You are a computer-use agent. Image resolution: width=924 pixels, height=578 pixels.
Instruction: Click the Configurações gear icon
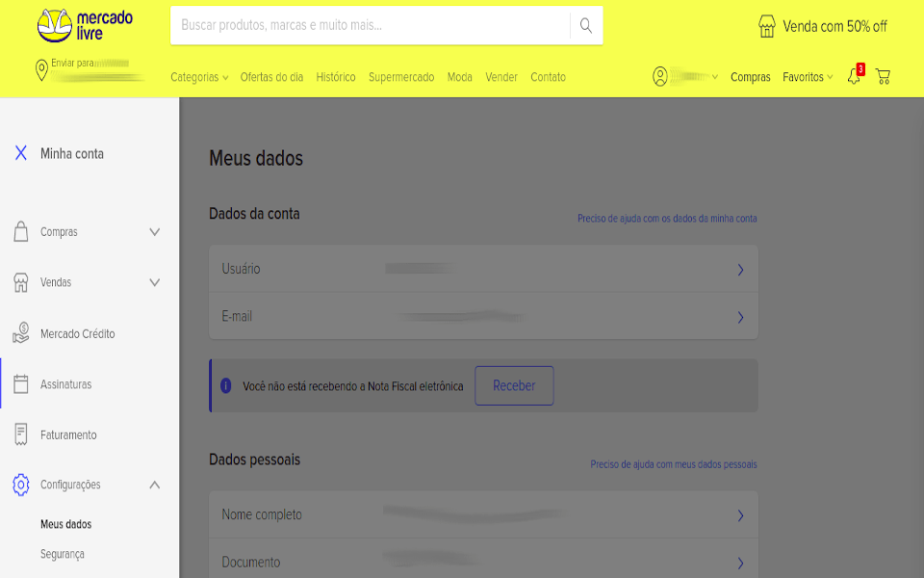coord(20,485)
